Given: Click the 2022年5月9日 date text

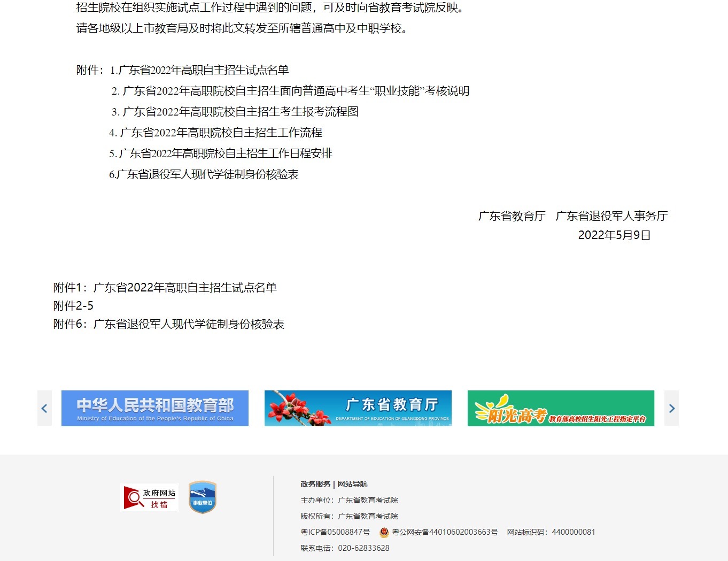Looking at the screenshot, I should (615, 235).
